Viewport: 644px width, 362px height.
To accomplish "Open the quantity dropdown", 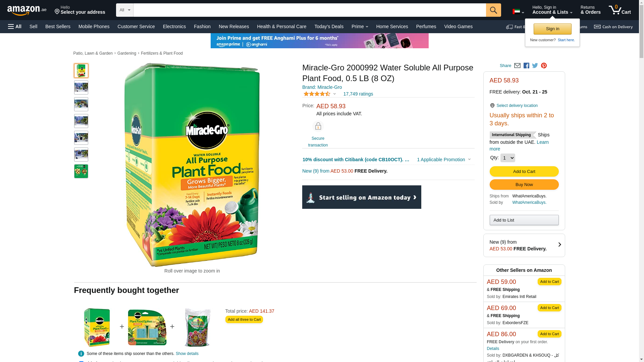I will (507, 158).
